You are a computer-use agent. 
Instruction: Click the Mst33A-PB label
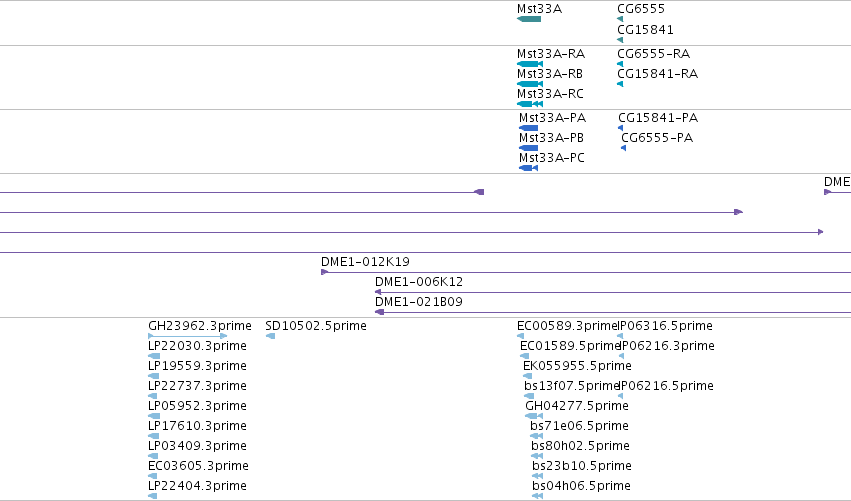(x=551, y=138)
